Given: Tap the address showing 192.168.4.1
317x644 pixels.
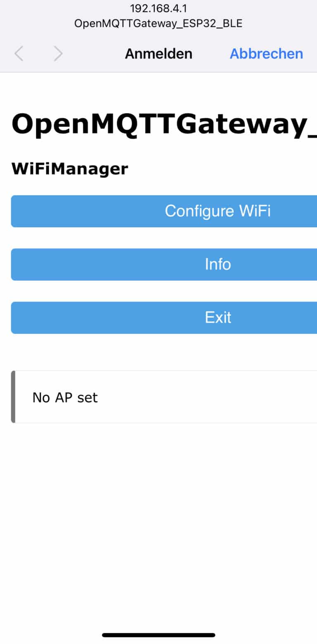Looking at the screenshot, I should [x=158, y=8].
